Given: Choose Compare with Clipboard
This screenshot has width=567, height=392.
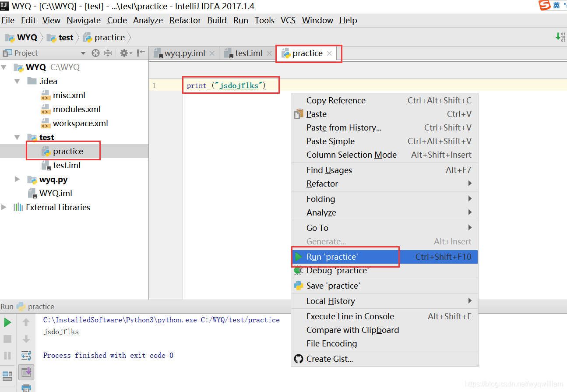Looking at the screenshot, I should tap(384, 330).
